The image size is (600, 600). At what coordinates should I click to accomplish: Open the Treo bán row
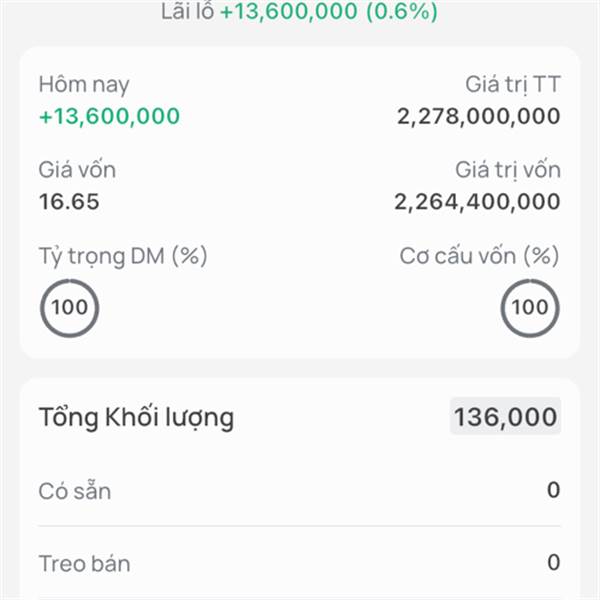coord(300,563)
